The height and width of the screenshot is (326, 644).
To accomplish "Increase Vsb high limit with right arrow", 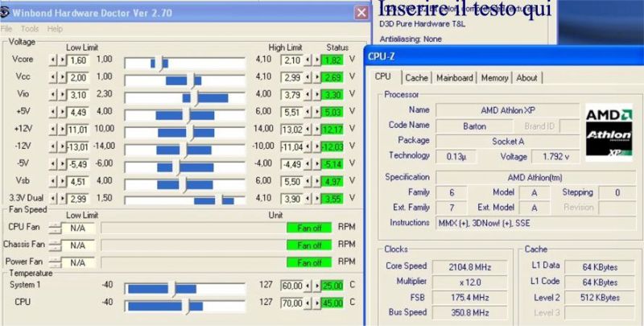I will [x=316, y=181].
